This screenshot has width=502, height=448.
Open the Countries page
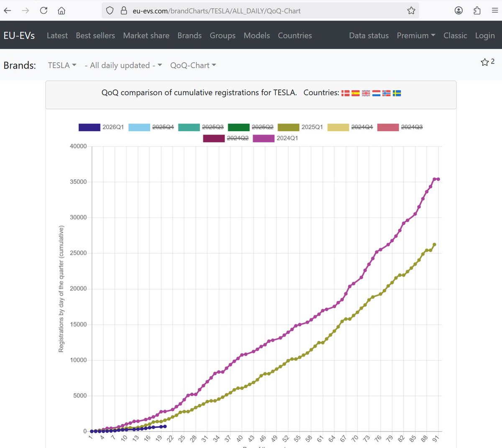pos(295,36)
